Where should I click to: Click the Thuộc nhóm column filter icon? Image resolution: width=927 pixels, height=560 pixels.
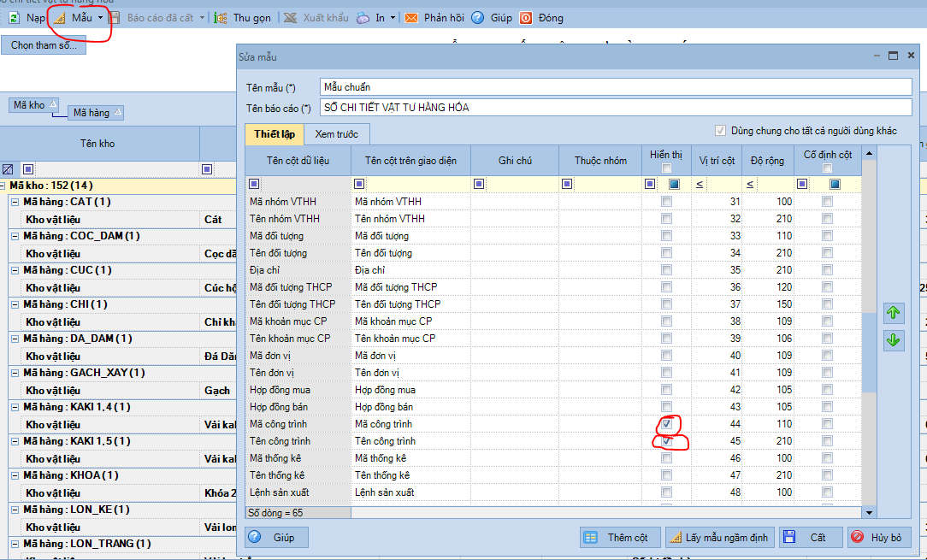(567, 184)
